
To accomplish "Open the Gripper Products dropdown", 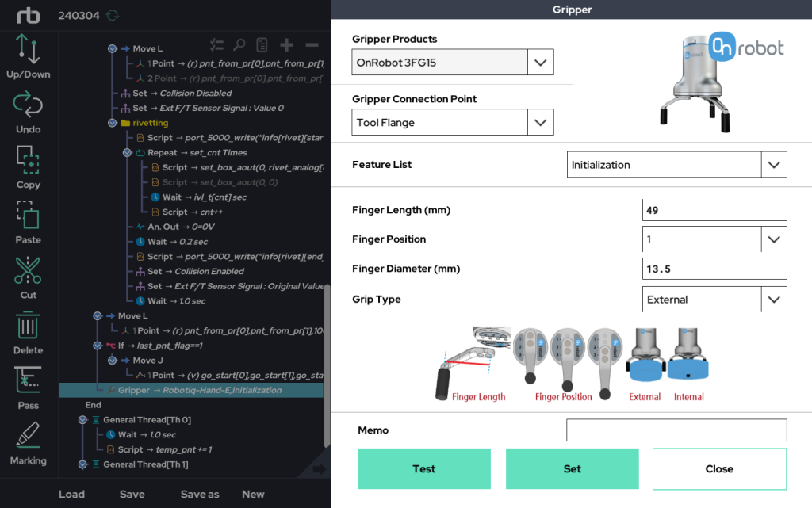I will pyautogui.click(x=540, y=63).
